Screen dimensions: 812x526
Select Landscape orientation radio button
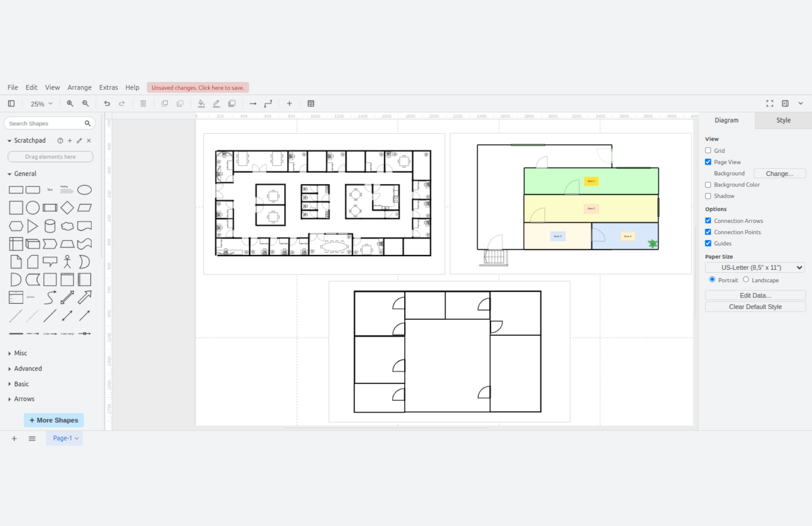pyautogui.click(x=746, y=280)
